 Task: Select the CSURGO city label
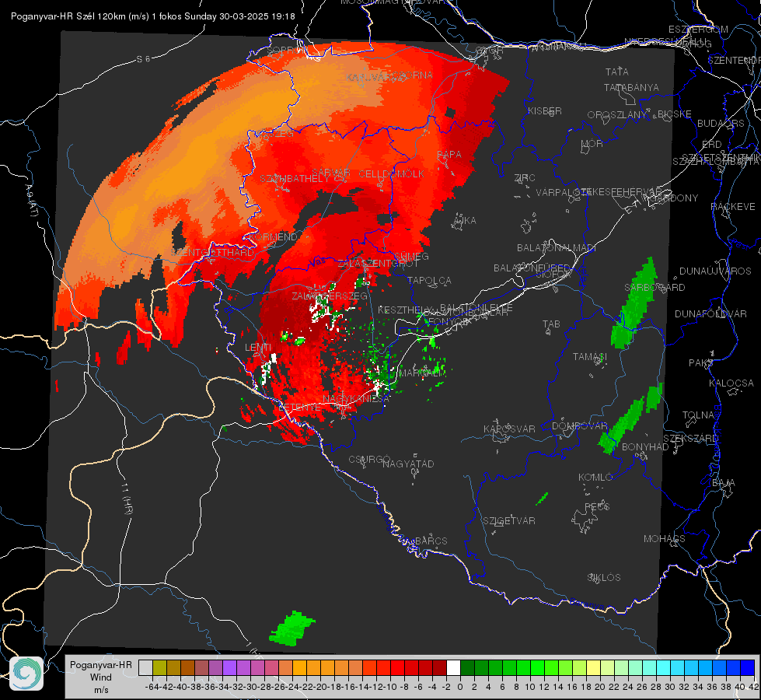(x=369, y=459)
